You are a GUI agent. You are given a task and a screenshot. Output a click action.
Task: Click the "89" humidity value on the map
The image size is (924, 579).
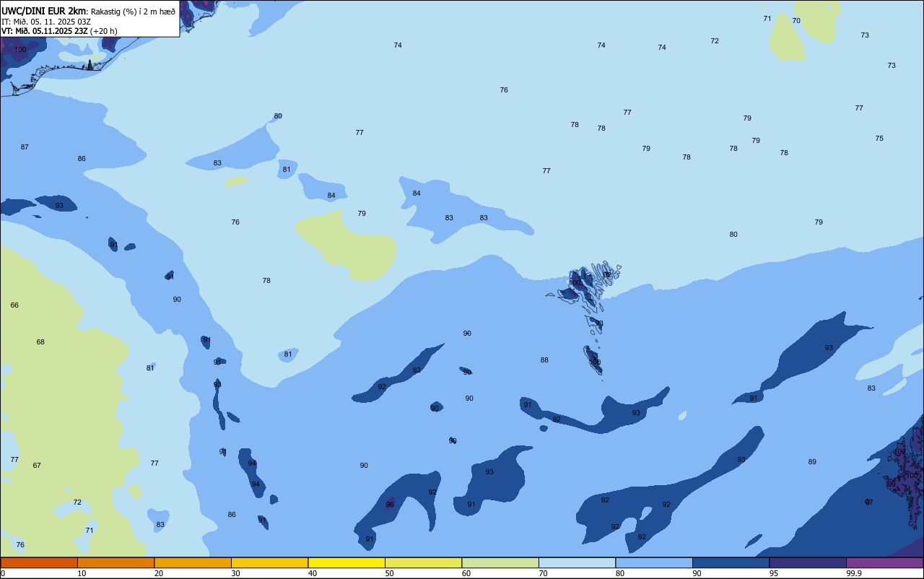click(812, 462)
